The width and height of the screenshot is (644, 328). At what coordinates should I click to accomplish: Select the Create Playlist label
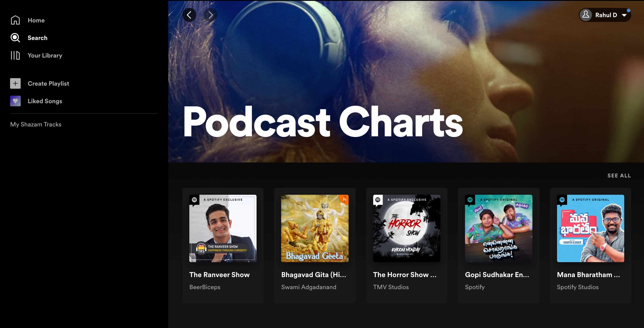(x=48, y=83)
